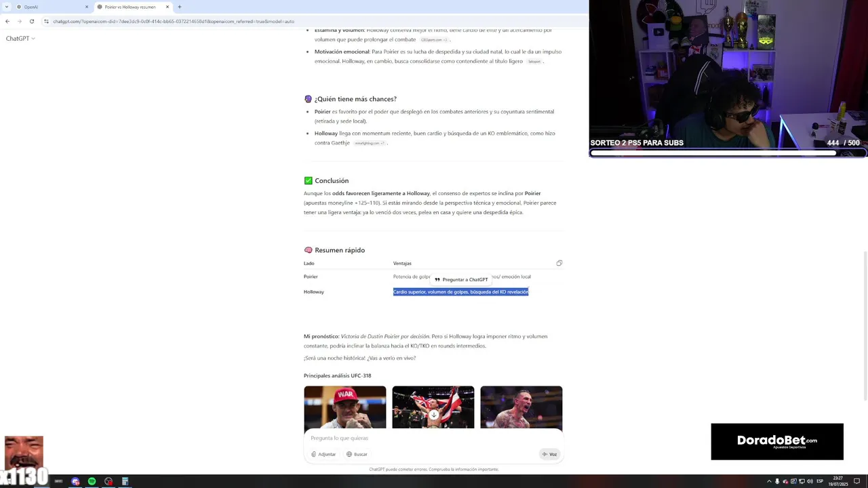
Task: Show hidden system tray icons
Action: pos(769,481)
